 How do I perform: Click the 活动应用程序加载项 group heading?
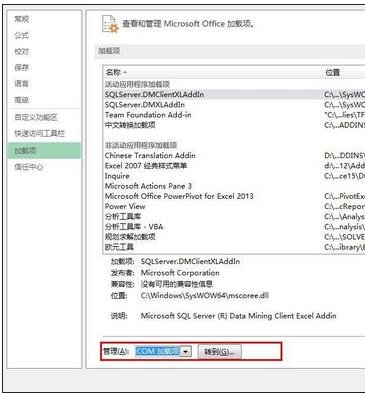click(x=137, y=84)
